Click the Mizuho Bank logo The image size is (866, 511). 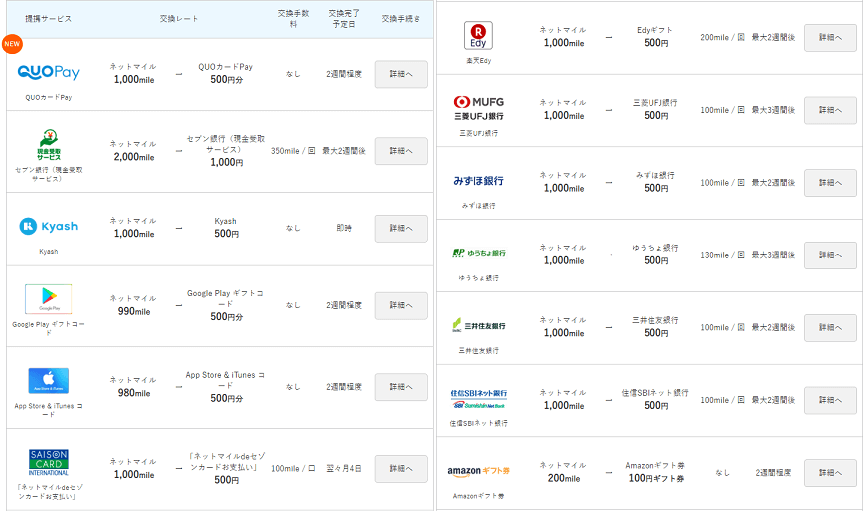coord(478,181)
